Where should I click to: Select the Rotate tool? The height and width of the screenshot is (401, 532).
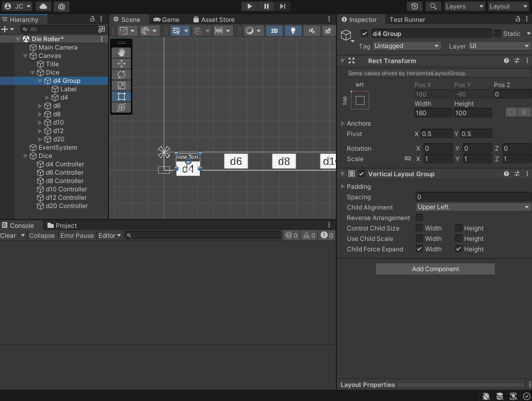tap(122, 75)
